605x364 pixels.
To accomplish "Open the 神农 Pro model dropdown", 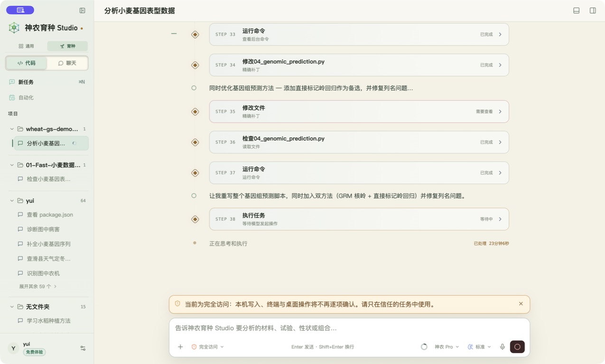I will click(x=447, y=347).
